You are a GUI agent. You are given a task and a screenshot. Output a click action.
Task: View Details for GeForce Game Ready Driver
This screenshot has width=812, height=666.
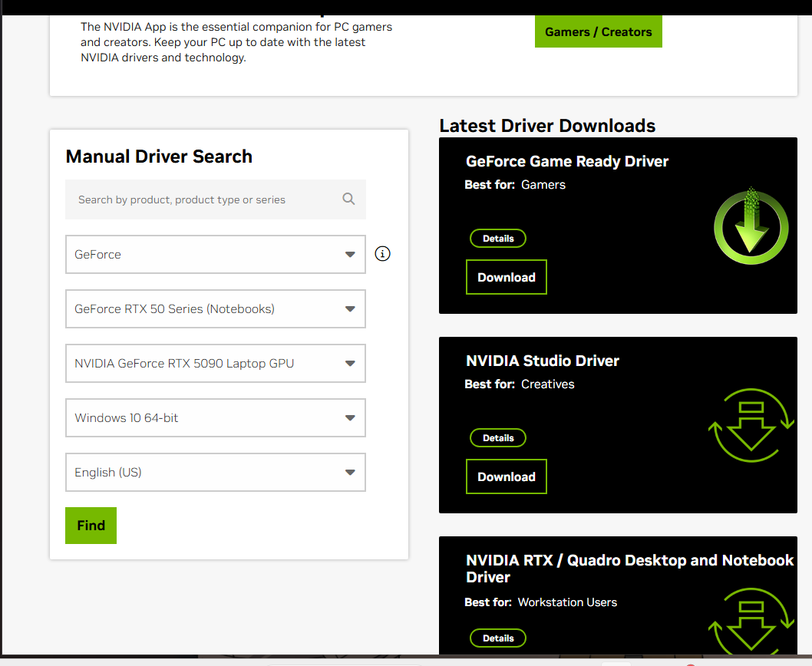(x=498, y=239)
